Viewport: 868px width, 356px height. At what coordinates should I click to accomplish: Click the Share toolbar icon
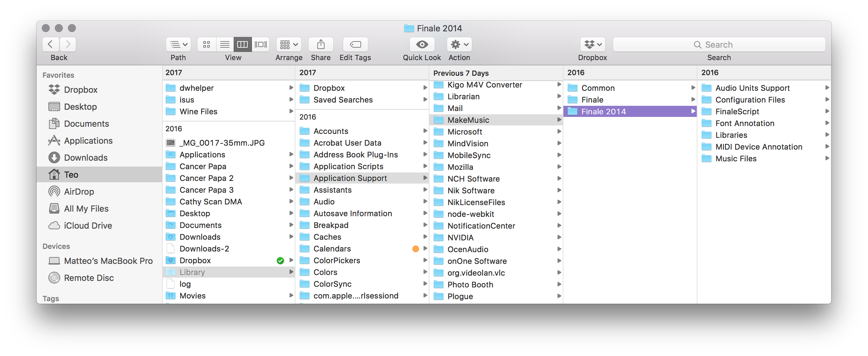[x=321, y=44]
